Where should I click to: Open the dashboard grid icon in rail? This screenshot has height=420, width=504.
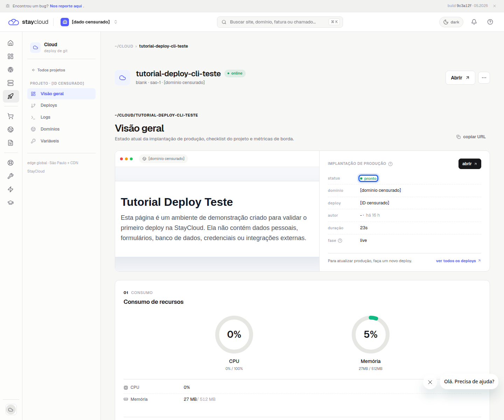(x=10, y=56)
